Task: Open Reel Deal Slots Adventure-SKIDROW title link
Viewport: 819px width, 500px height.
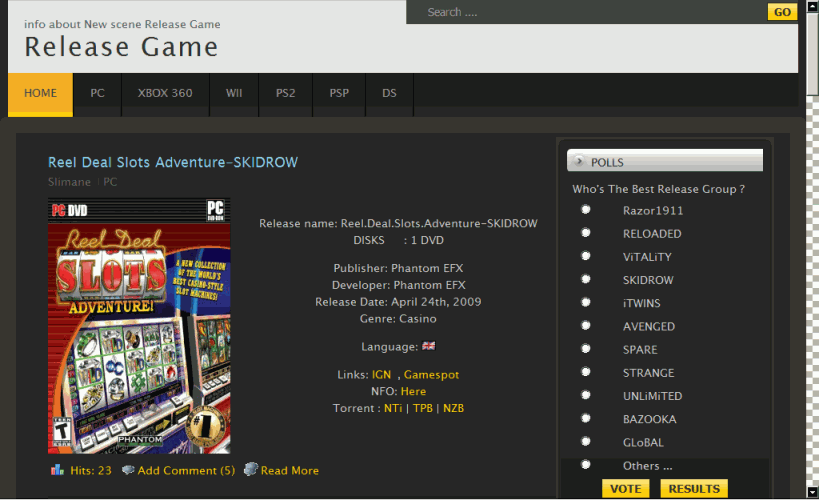Action: (173, 162)
